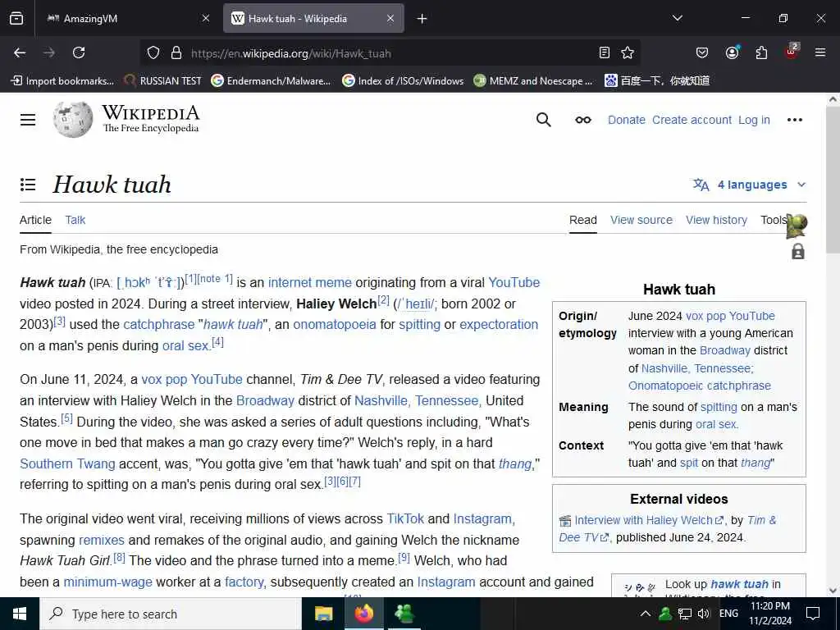
Task: Click the green user tray icon
Action: [x=665, y=614]
